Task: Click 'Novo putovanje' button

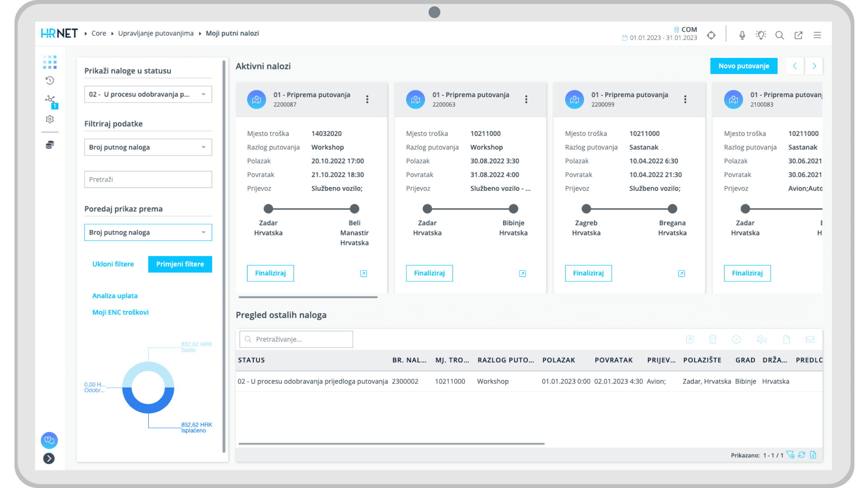Action: click(x=744, y=66)
